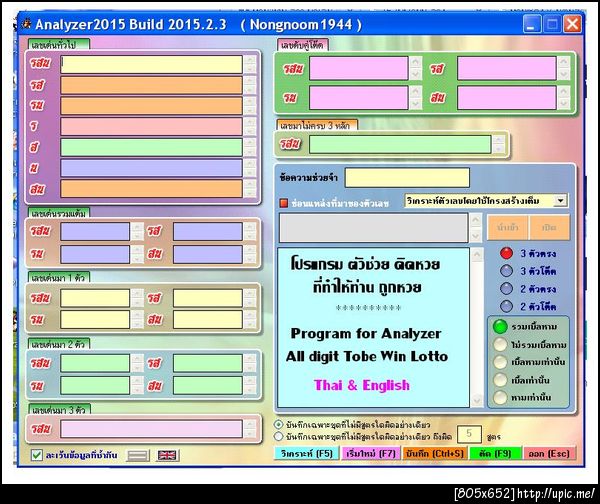Switch language with the UK flag icon
600x504 pixels.
tap(167, 455)
